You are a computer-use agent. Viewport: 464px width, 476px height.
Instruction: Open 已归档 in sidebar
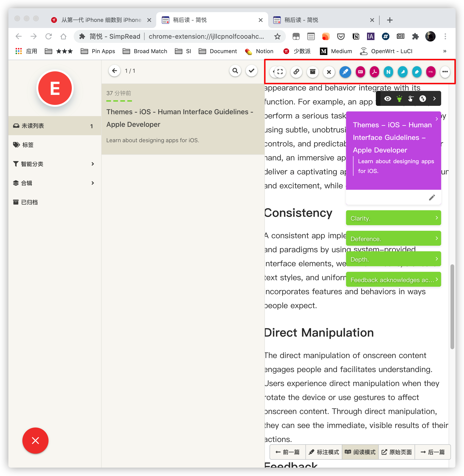(x=55, y=202)
